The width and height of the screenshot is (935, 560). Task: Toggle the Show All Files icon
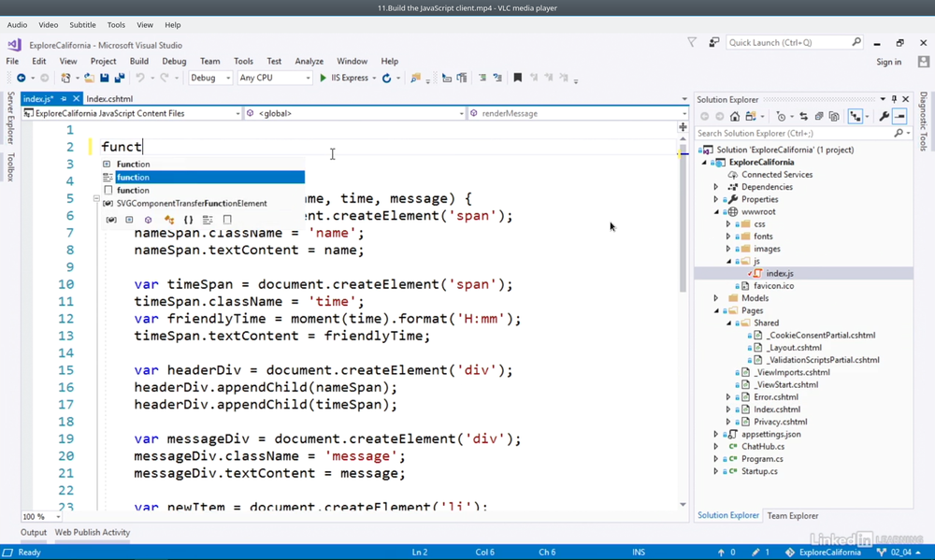tap(834, 116)
